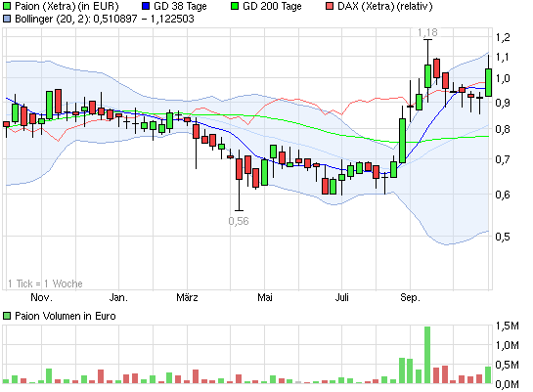Click the 'Paion Volumen in Euro' label
Viewport: 533px width, 392px height.
[66, 316]
